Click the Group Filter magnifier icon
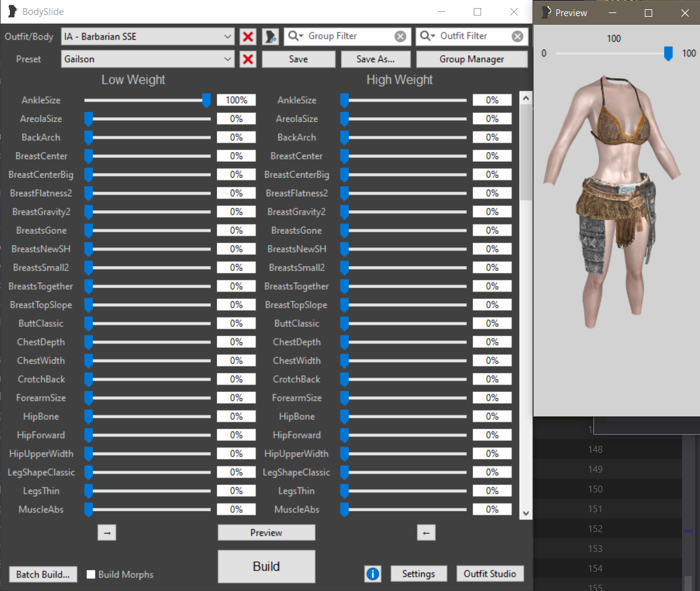Viewport: 700px width, 591px height. coord(295,36)
